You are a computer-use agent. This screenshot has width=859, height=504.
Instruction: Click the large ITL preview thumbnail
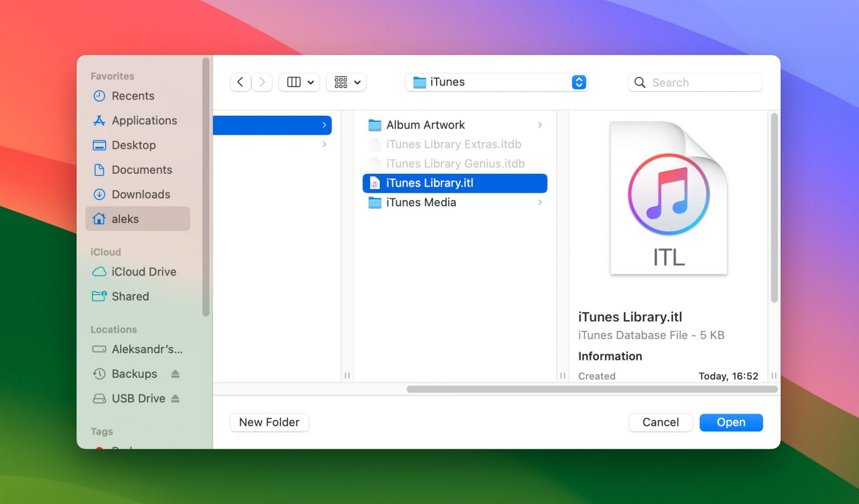pos(669,198)
